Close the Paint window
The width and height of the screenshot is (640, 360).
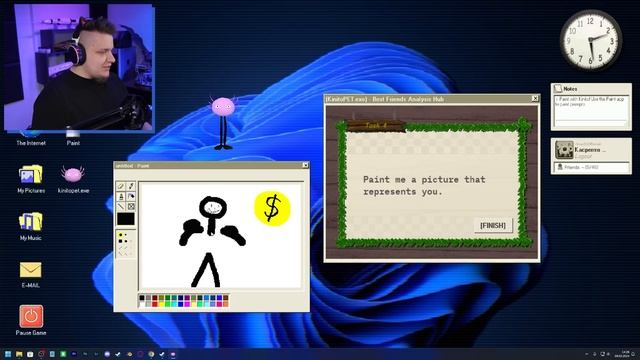click(x=305, y=165)
